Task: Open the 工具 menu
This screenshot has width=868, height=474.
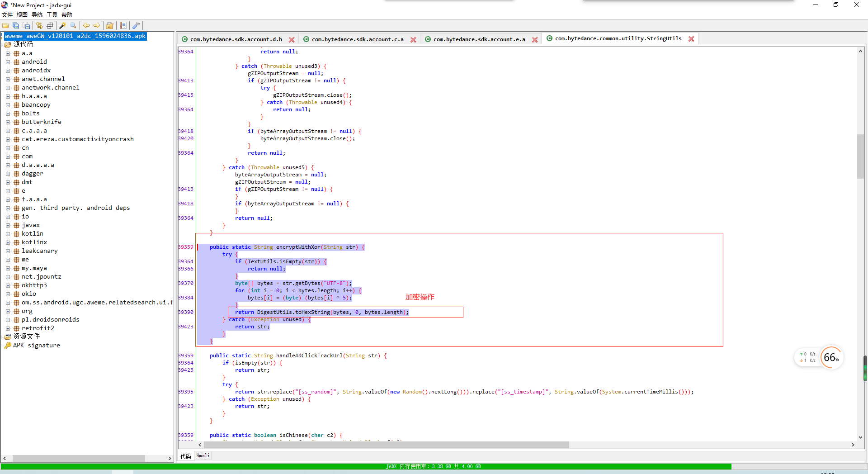Action: (x=52, y=15)
